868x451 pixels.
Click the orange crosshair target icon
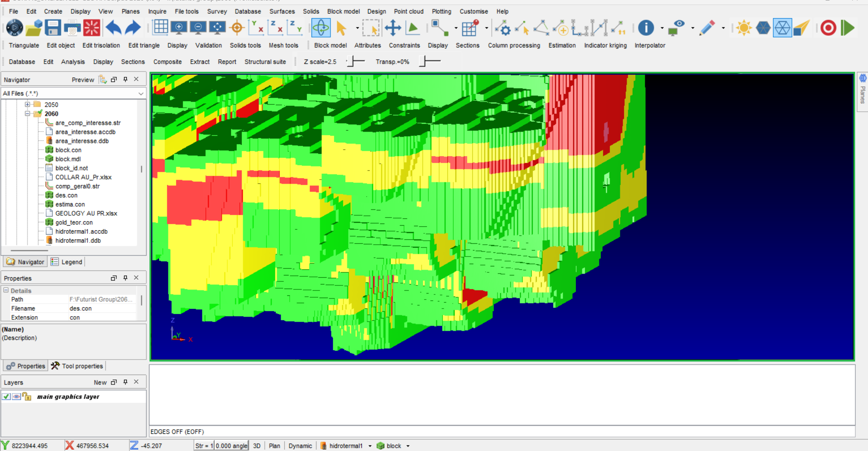point(237,28)
